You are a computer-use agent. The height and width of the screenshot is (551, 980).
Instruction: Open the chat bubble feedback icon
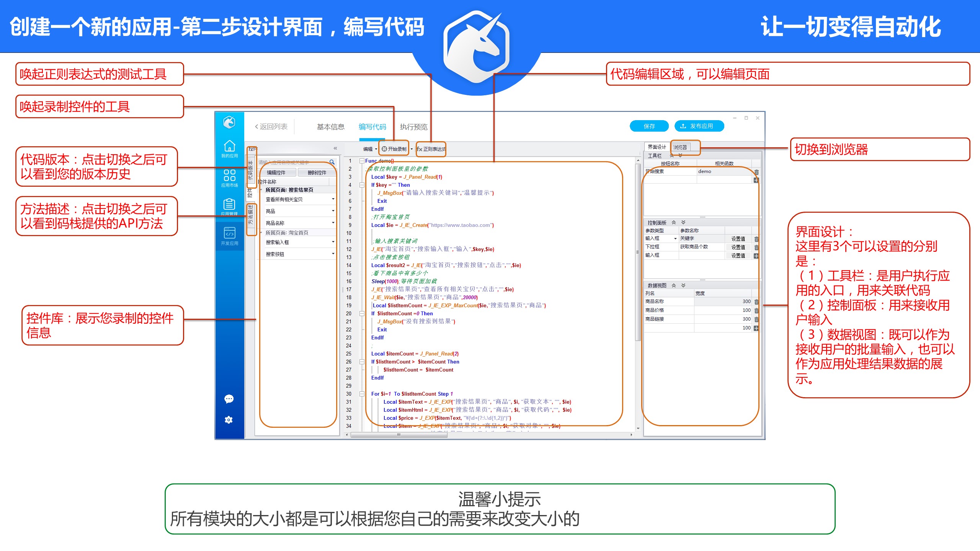pyautogui.click(x=229, y=399)
